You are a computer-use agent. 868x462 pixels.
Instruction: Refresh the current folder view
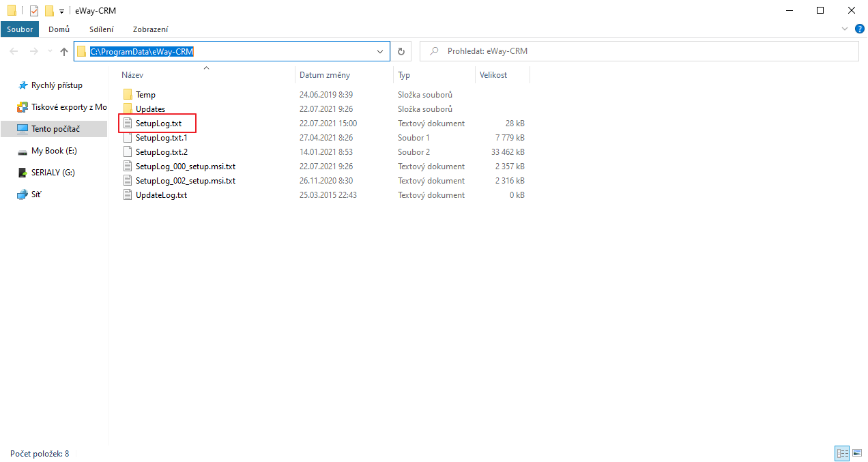point(401,51)
